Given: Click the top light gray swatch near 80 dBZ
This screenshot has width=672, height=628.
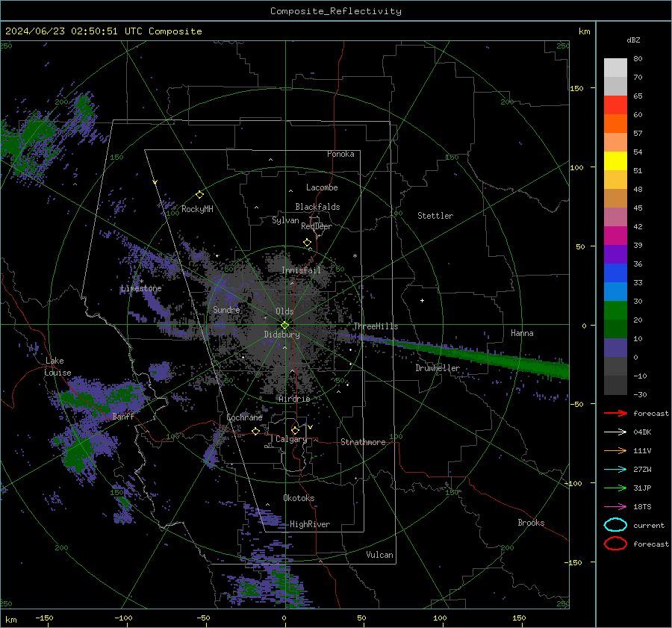Looking at the screenshot, I should (615, 67).
